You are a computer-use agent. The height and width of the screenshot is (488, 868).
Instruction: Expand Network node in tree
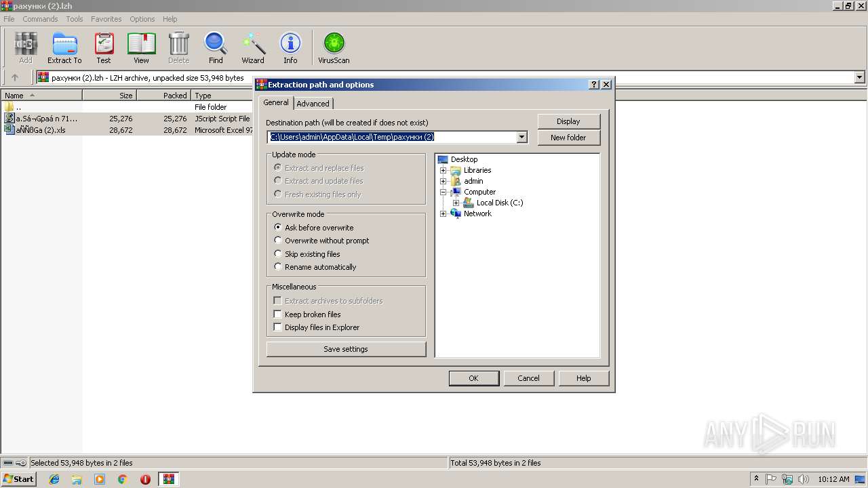click(x=443, y=213)
